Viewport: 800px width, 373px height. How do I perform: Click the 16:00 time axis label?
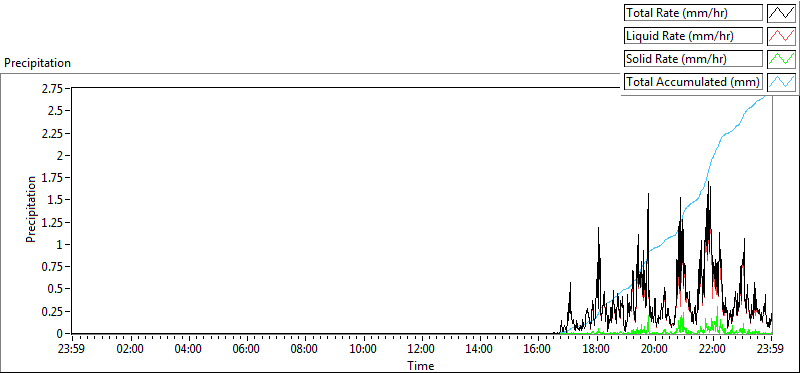(x=538, y=350)
